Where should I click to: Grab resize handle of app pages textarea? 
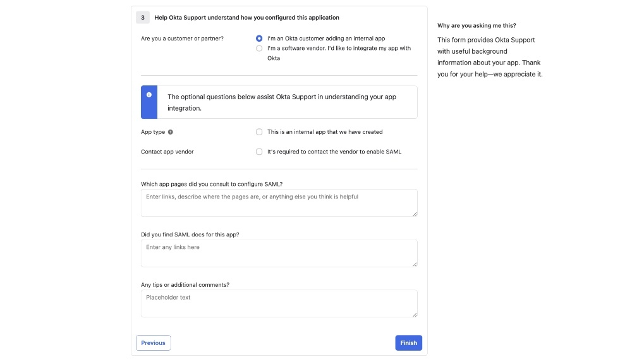[x=415, y=214]
